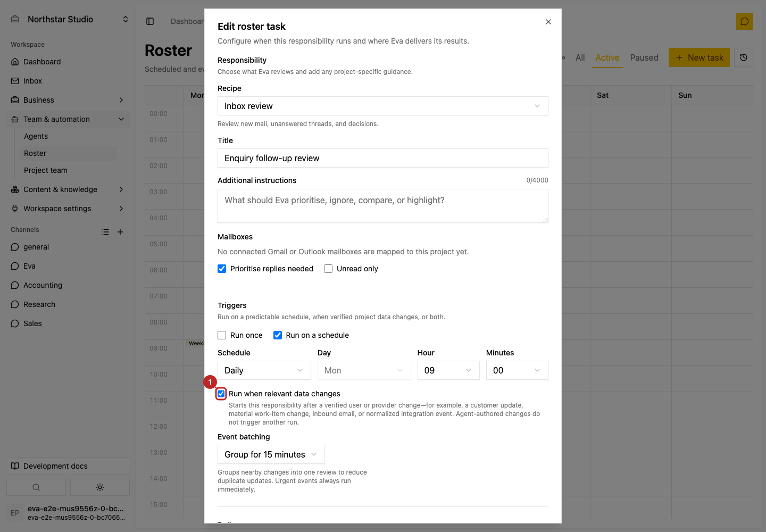Switch to the All tasks tab
766x532 pixels.
[x=580, y=57]
